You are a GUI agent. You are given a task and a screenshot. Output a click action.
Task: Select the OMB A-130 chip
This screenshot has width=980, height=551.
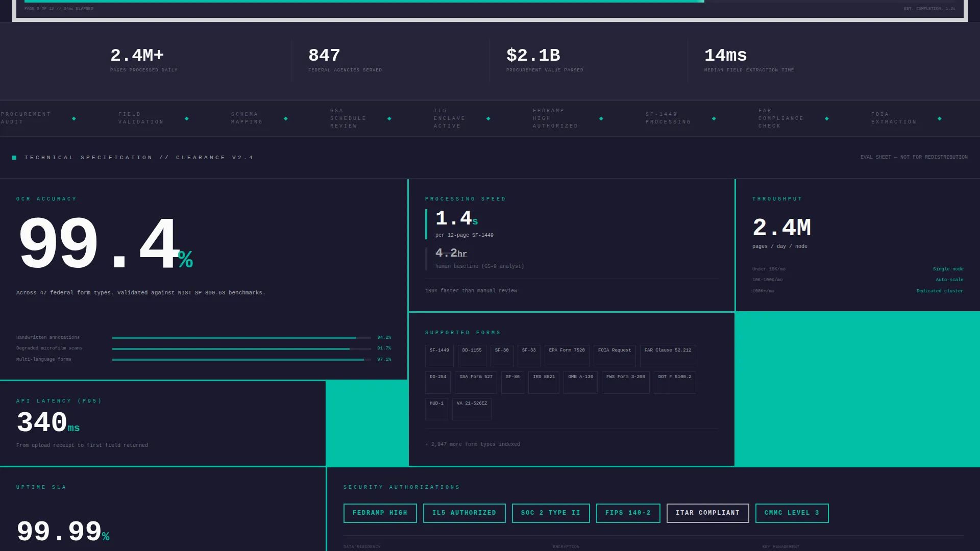point(580,382)
